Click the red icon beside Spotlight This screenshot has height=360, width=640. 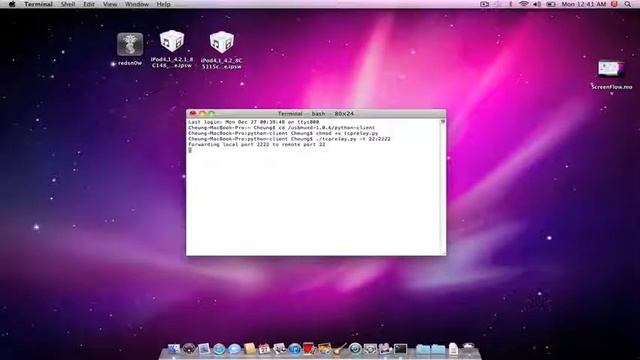(x=614, y=4)
